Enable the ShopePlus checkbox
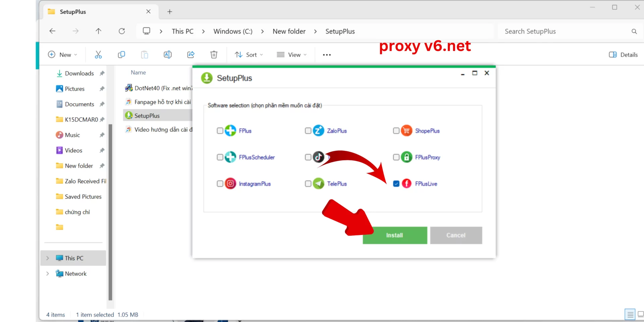This screenshot has height=322, width=644. (x=396, y=131)
